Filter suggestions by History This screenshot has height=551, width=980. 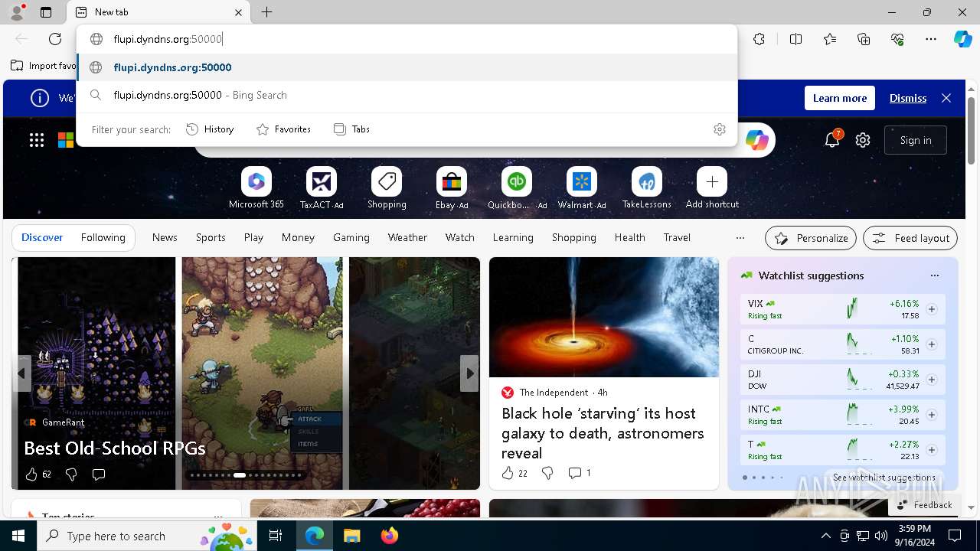click(210, 129)
